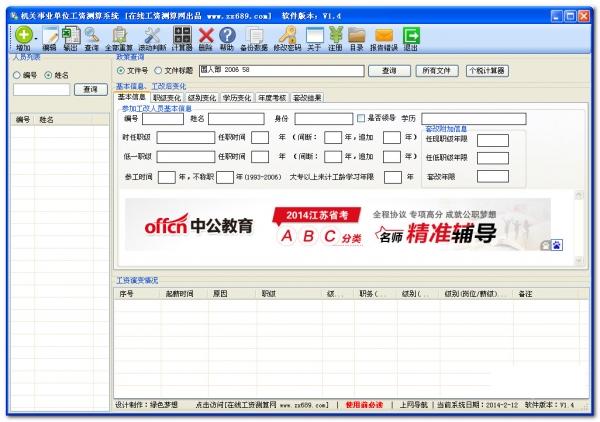Click the 备份数据 (Backup data) icon
The image size is (600, 422).
pos(254,36)
